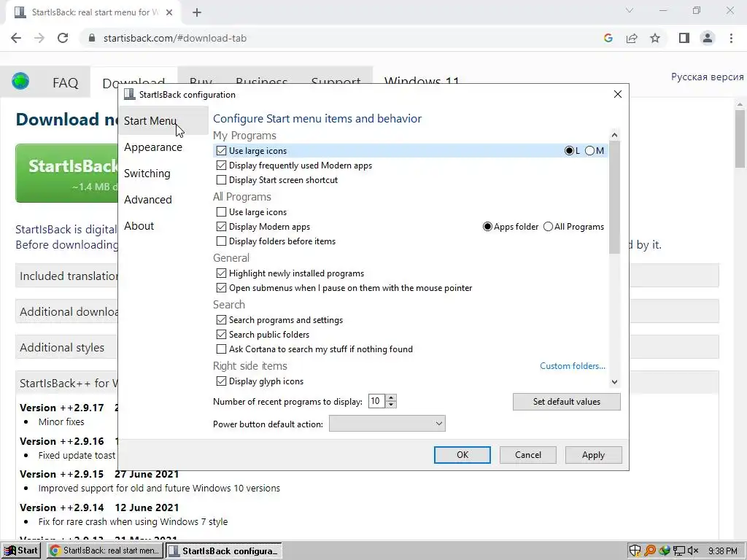Open the Custom folders link

pos(573,366)
